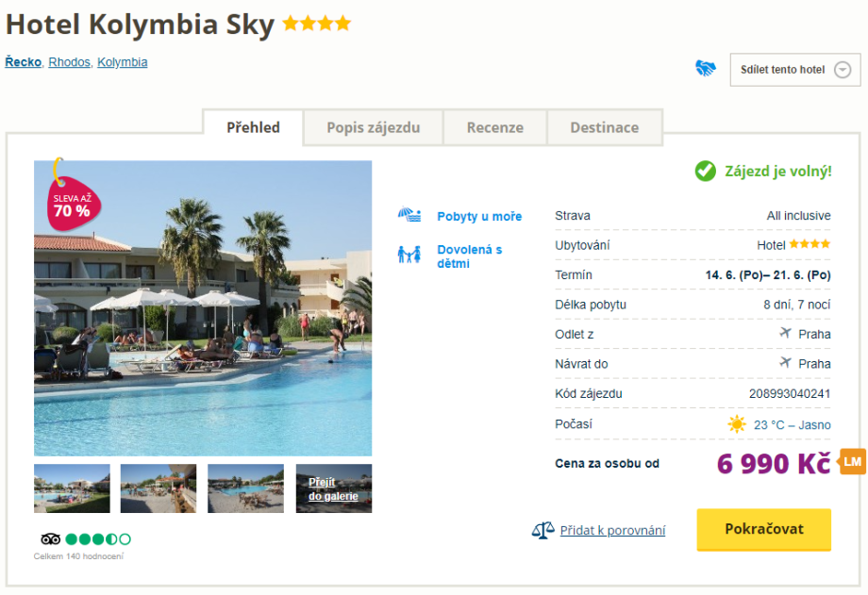The height and width of the screenshot is (595, 868).
Task: Open the Přidat k porovnání link
Action: pyautogui.click(x=612, y=530)
